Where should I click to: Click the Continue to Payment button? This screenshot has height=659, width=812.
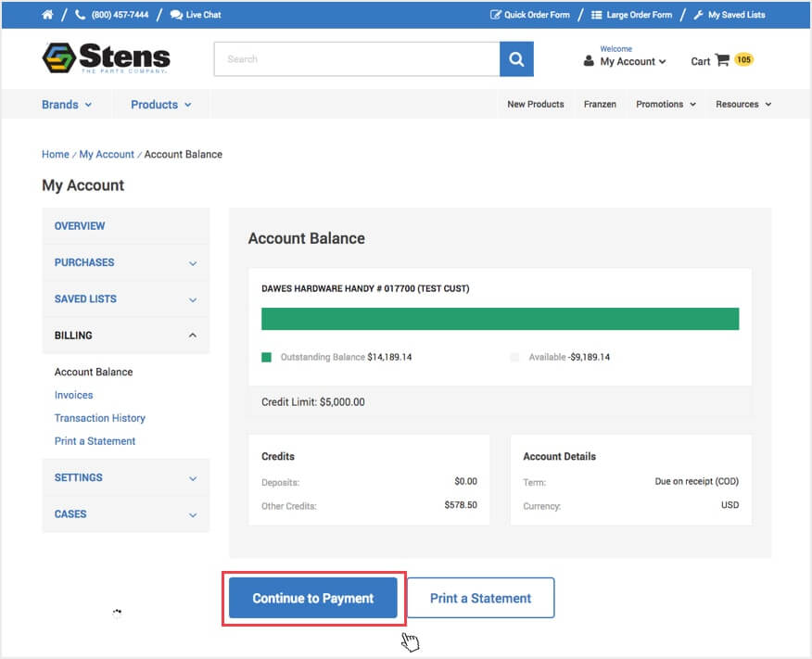click(312, 598)
